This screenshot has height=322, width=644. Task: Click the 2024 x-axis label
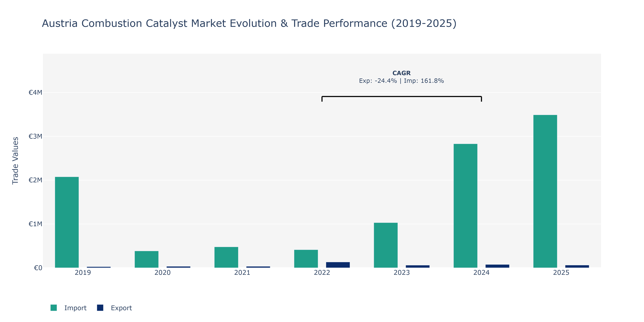pos(482,272)
